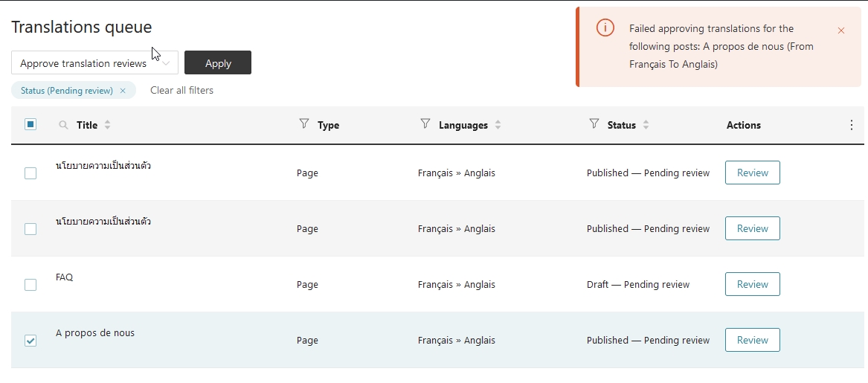Image resolution: width=868 pixels, height=383 pixels.
Task: Toggle the select-all checkbox in header
Action: 30,124
